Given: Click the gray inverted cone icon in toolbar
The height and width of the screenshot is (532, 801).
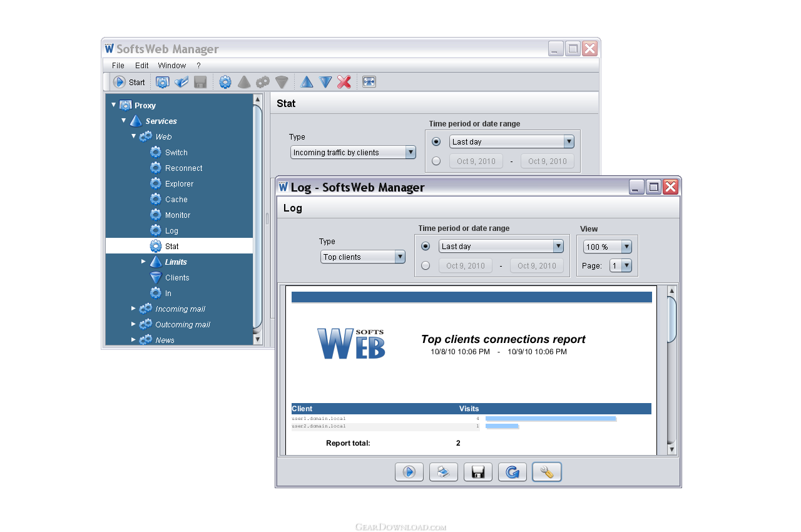Looking at the screenshot, I should click(282, 82).
